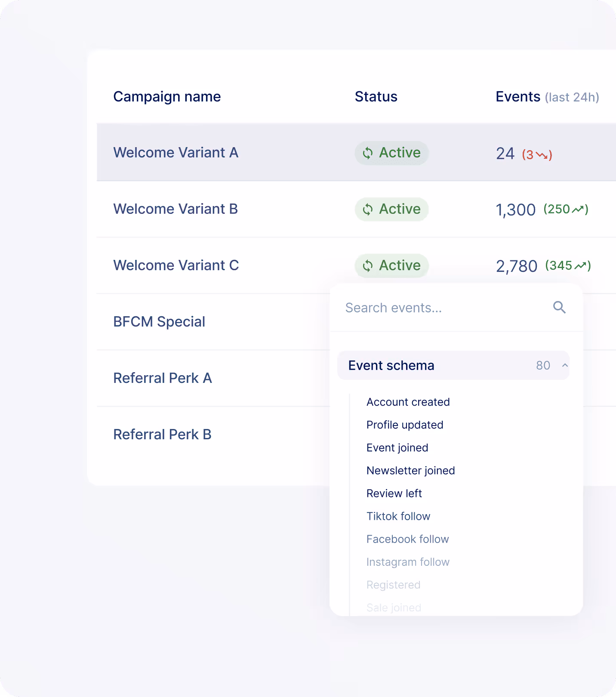Click the 80 count in Event schema
This screenshot has height=697, width=616.
[543, 365]
